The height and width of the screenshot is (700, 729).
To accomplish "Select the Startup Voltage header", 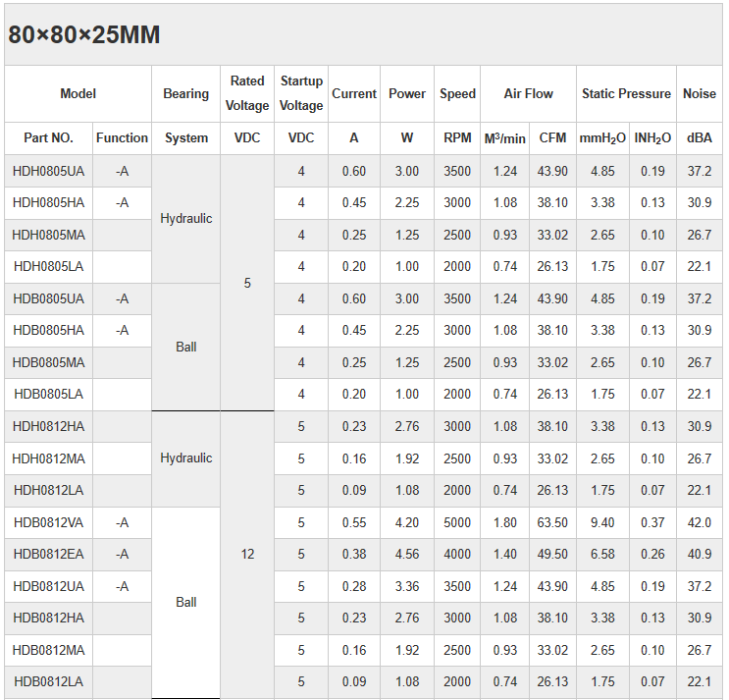I will 301,93.
